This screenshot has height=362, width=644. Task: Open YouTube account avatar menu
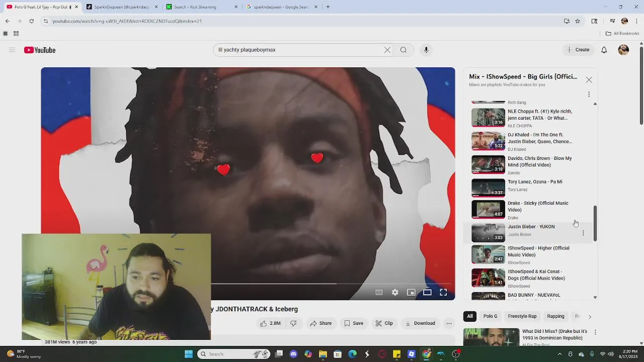click(623, 50)
